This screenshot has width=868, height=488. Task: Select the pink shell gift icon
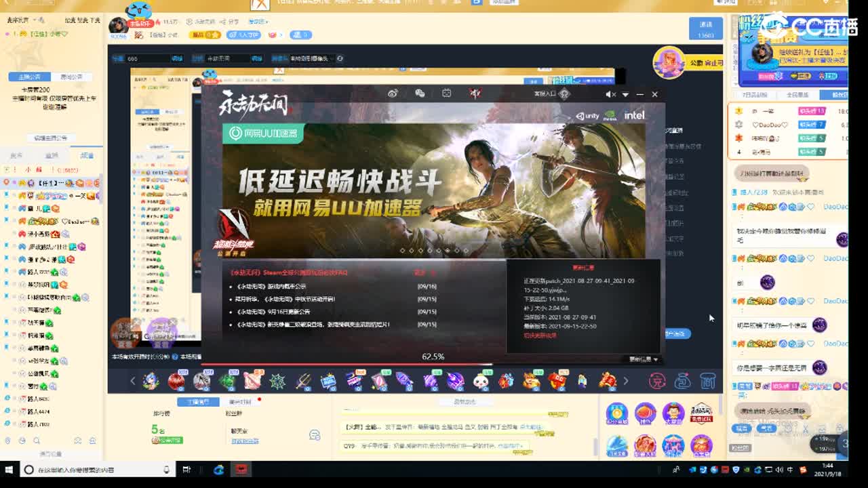[252, 382]
